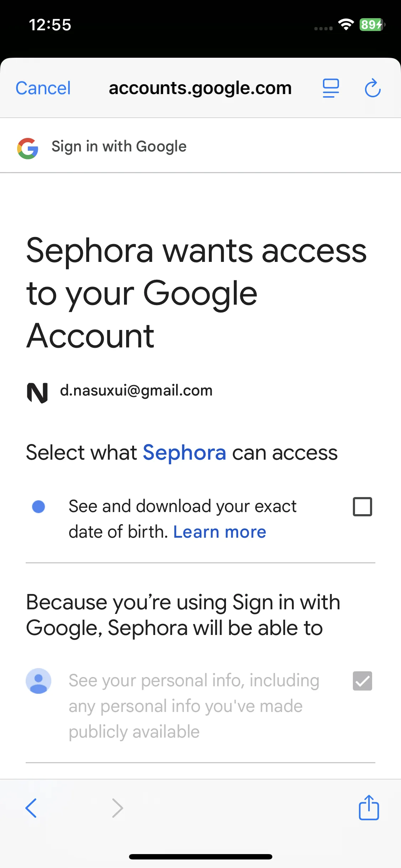Open the blue Sephora app link
Viewport: 401px width, 868px height.
185,453
